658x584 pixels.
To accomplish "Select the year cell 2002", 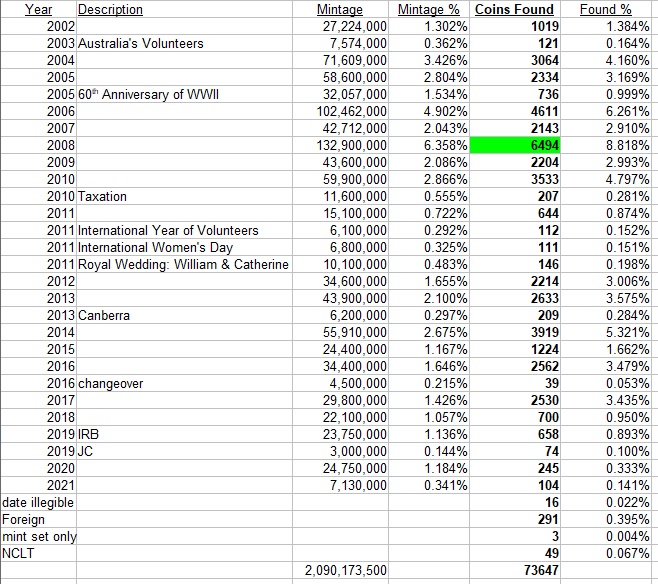I will coord(39,26).
